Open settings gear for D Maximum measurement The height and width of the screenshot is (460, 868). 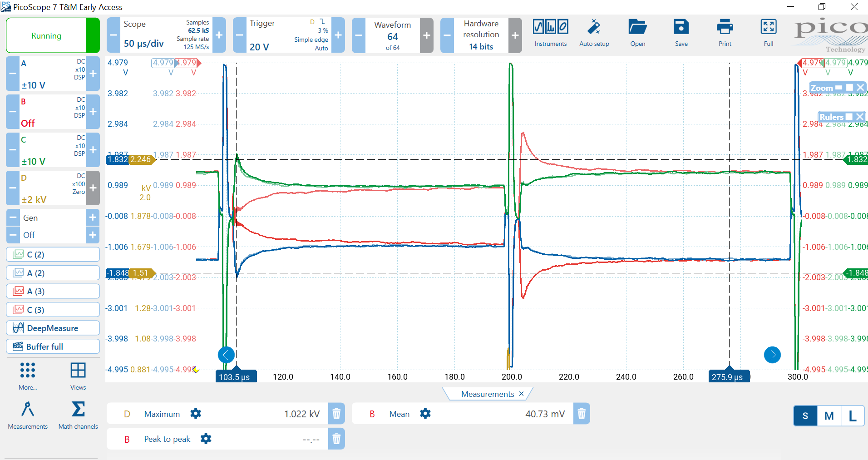pos(196,414)
